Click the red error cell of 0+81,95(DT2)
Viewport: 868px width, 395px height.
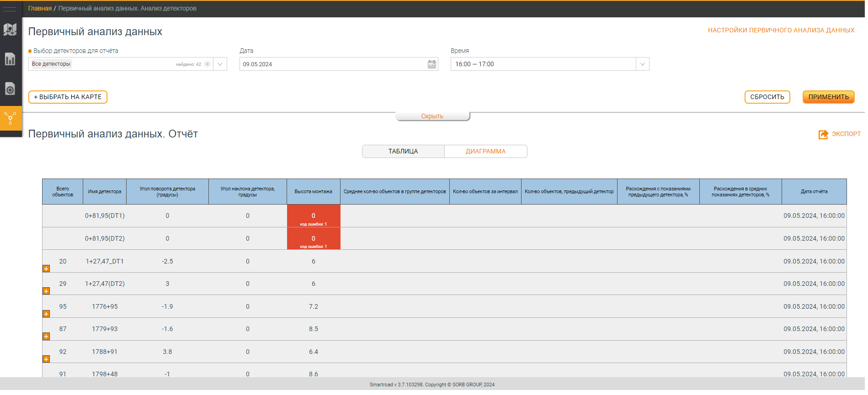pyautogui.click(x=314, y=238)
